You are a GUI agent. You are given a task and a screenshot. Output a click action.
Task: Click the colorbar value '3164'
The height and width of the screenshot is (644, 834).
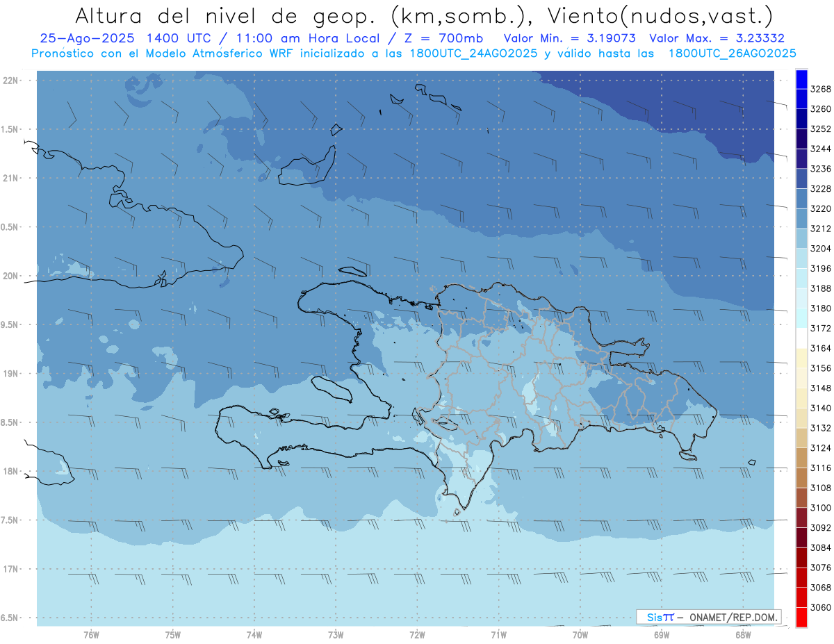point(821,348)
